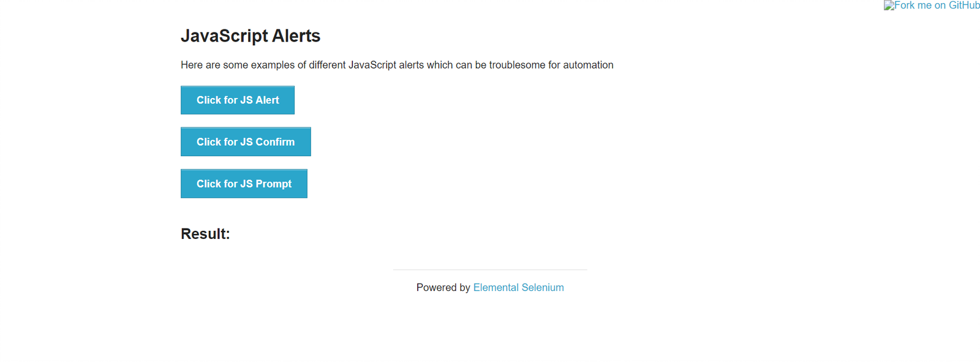Follow the Fork me on GitHub link

coord(937,6)
